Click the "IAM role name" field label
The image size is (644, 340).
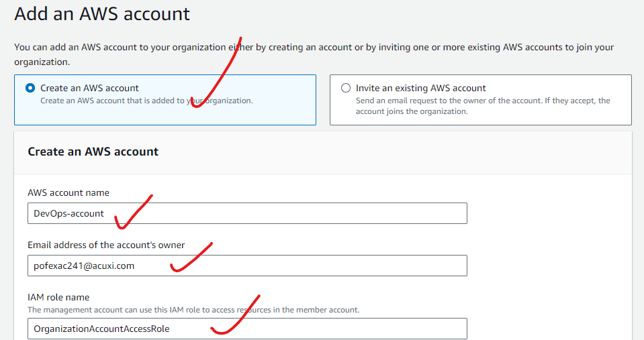point(58,297)
